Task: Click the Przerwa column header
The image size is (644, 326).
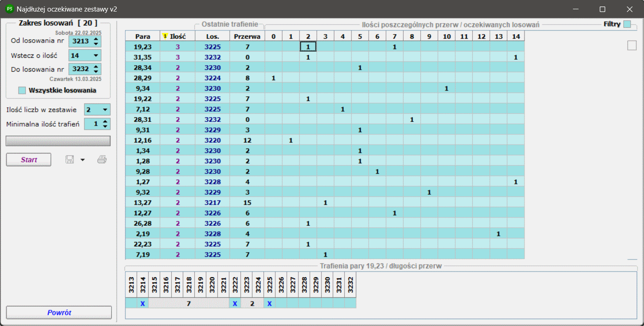Action: pyautogui.click(x=247, y=36)
